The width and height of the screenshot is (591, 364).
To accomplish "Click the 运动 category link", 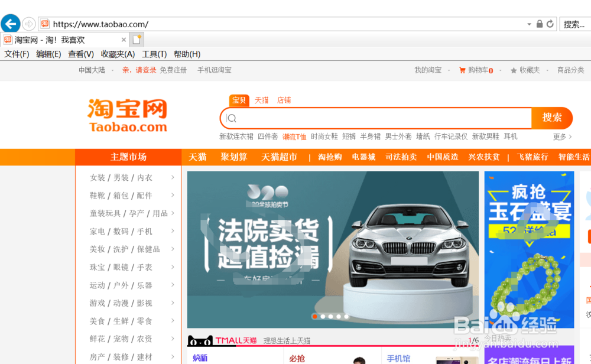I will pos(98,285).
